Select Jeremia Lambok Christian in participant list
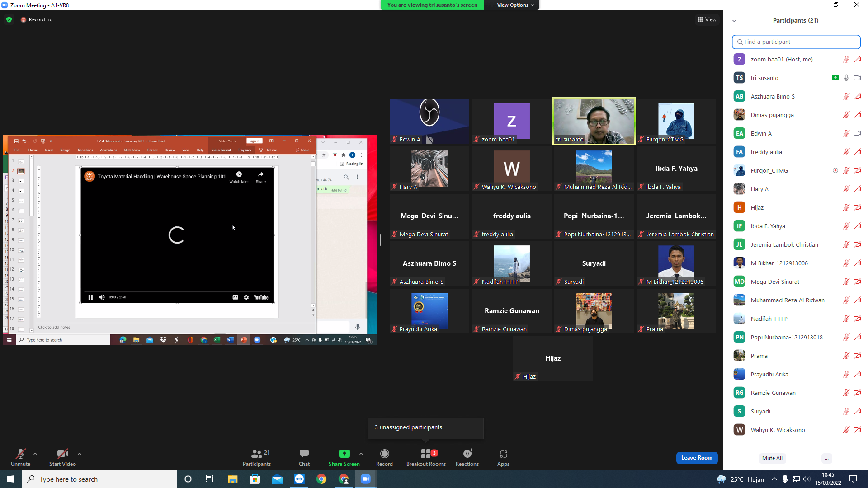Screen dimensions: 868x488 (797, 244)
